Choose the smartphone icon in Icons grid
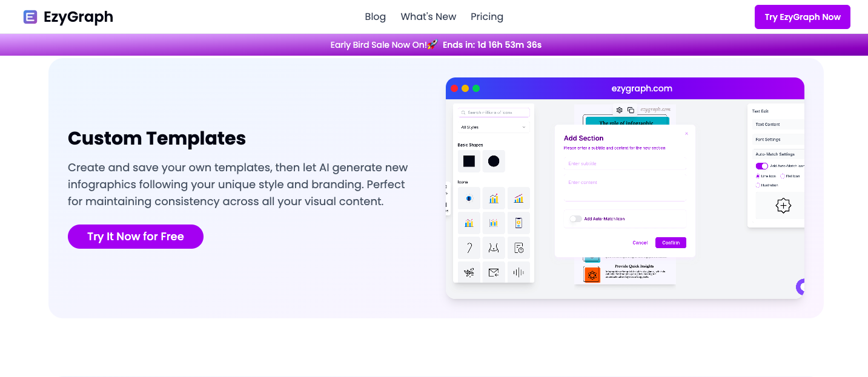868x377 pixels. pyautogui.click(x=518, y=223)
